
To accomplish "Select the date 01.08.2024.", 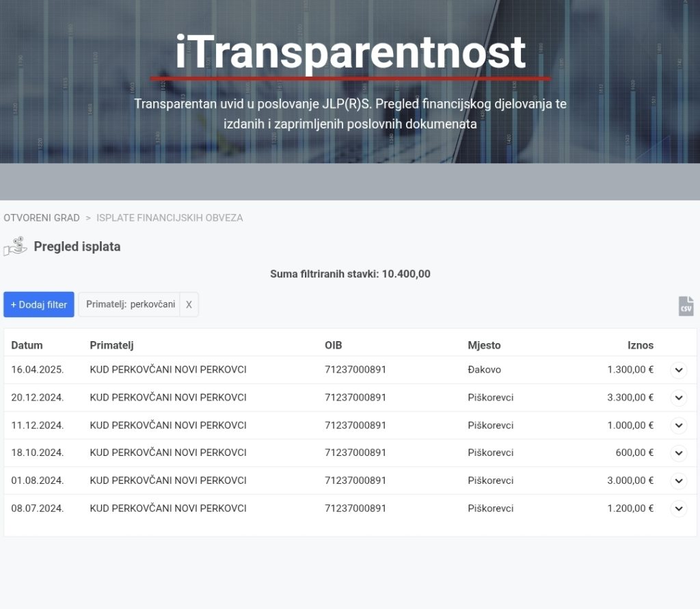I will point(38,481).
